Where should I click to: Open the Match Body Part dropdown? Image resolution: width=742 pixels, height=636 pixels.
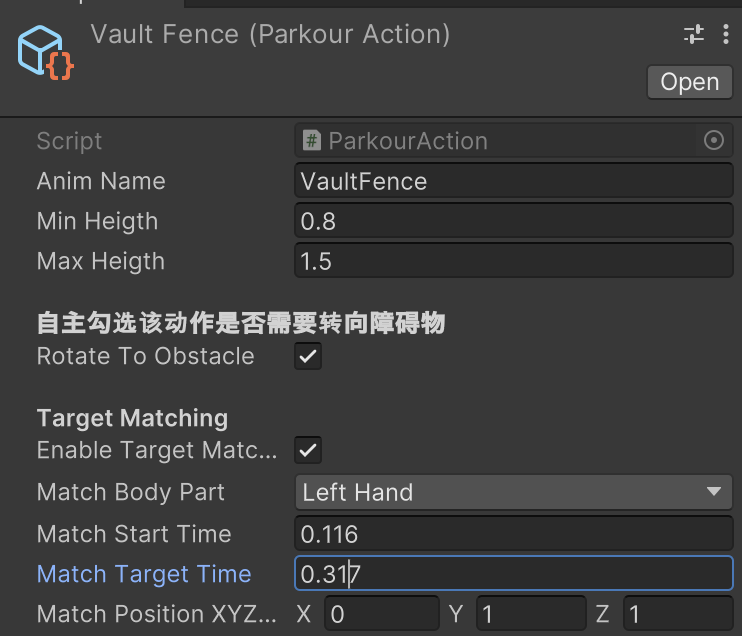(514, 492)
